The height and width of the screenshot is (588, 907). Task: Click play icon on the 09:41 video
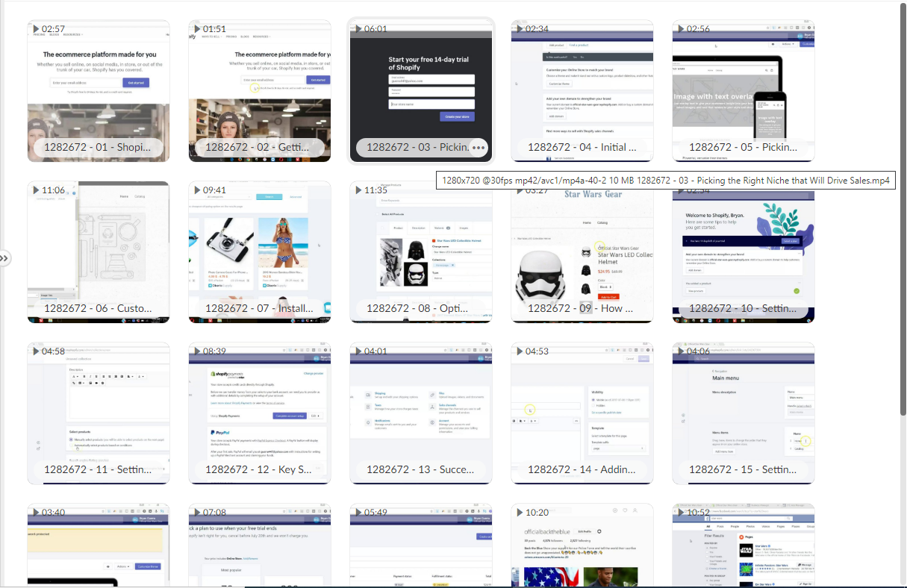197,190
